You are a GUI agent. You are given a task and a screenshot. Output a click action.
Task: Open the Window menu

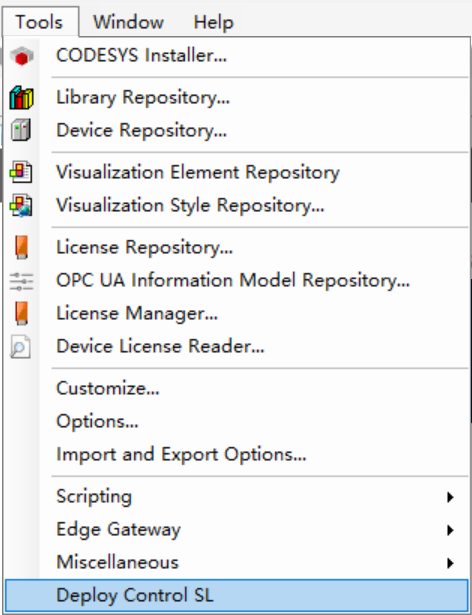pos(128,22)
